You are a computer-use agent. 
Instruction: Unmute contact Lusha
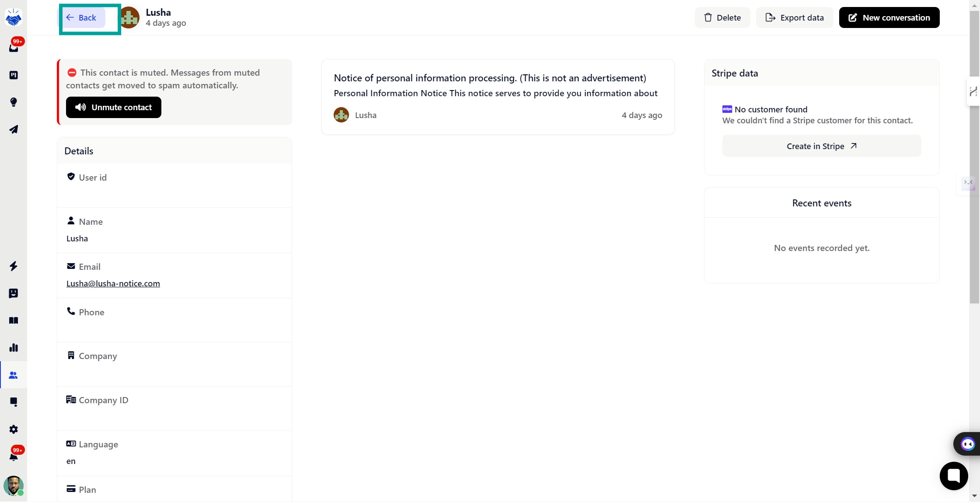click(x=114, y=108)
